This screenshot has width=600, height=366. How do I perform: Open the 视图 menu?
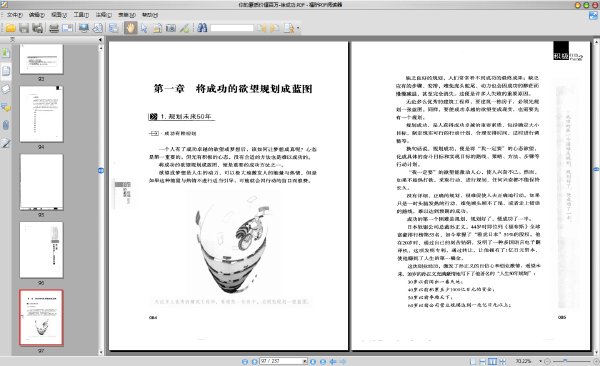click(59, 15)
